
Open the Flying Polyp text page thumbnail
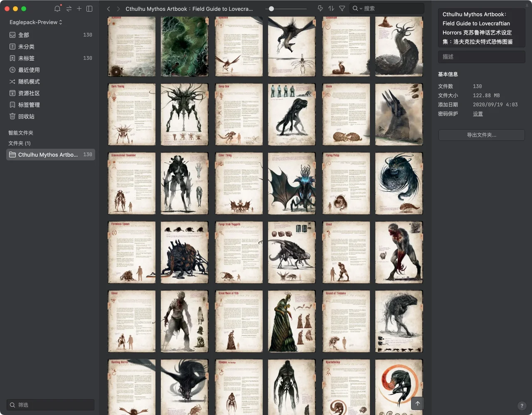tap(346, 184)
